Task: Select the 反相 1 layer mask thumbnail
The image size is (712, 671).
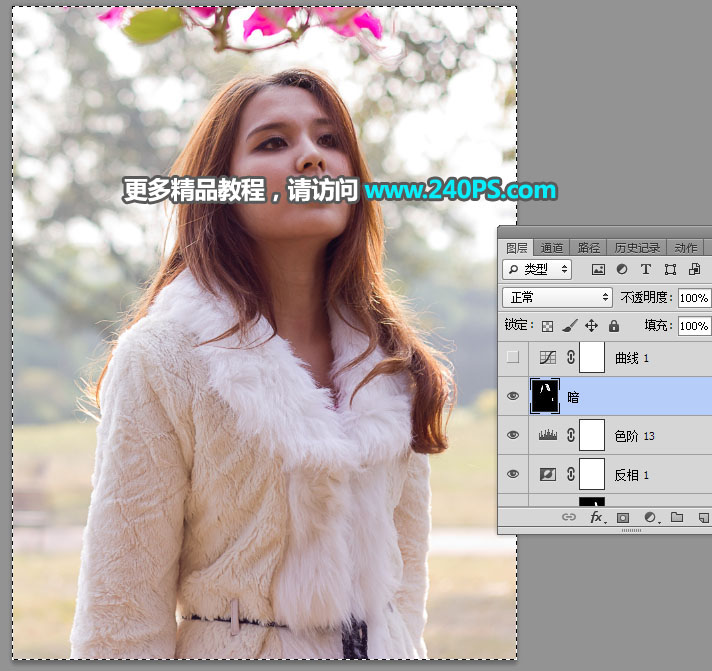Action: (x=592, y=475)
